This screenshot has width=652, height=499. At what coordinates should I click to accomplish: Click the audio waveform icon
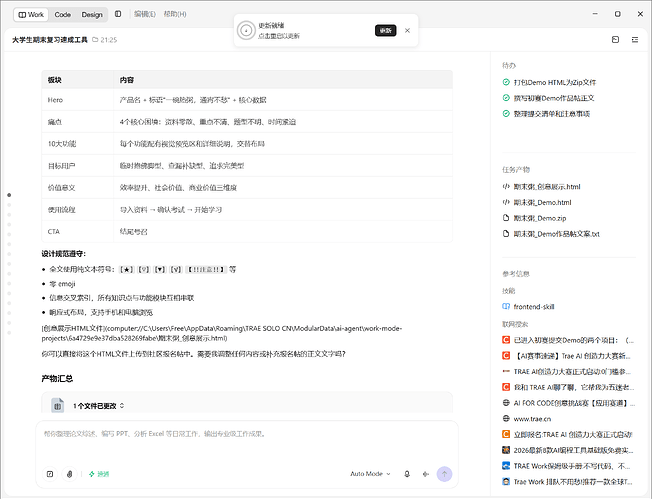point(425,474)
